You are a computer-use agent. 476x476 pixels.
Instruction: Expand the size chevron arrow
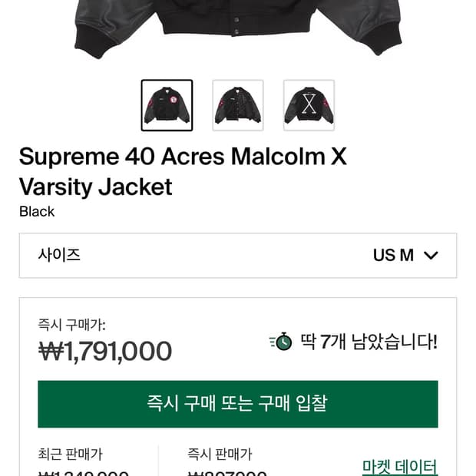pos(431,256)
